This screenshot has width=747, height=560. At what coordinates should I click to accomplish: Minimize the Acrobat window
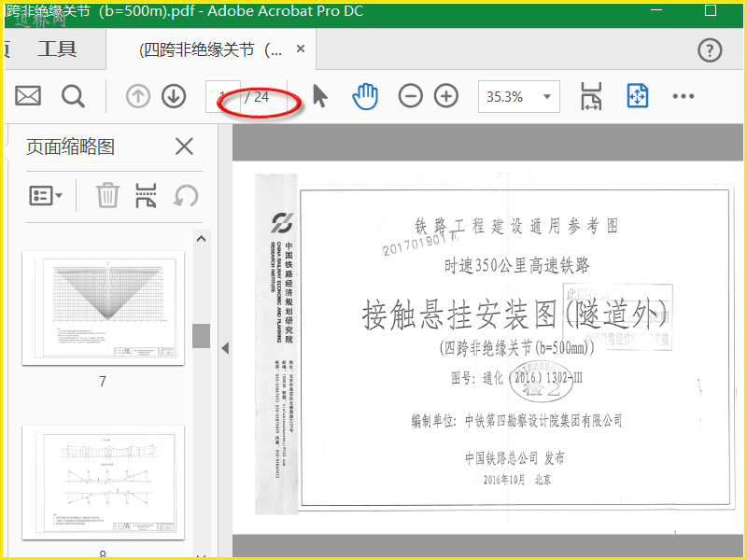click(656, 10)
